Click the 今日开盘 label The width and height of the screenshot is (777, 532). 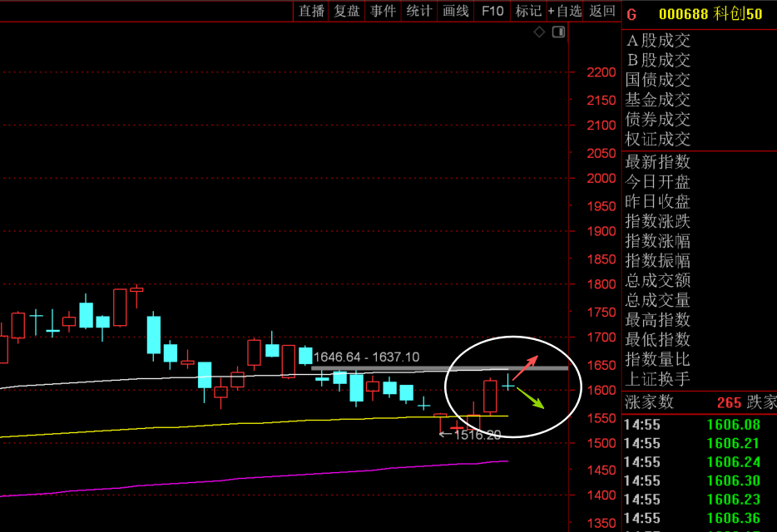[x=657, y=182]
